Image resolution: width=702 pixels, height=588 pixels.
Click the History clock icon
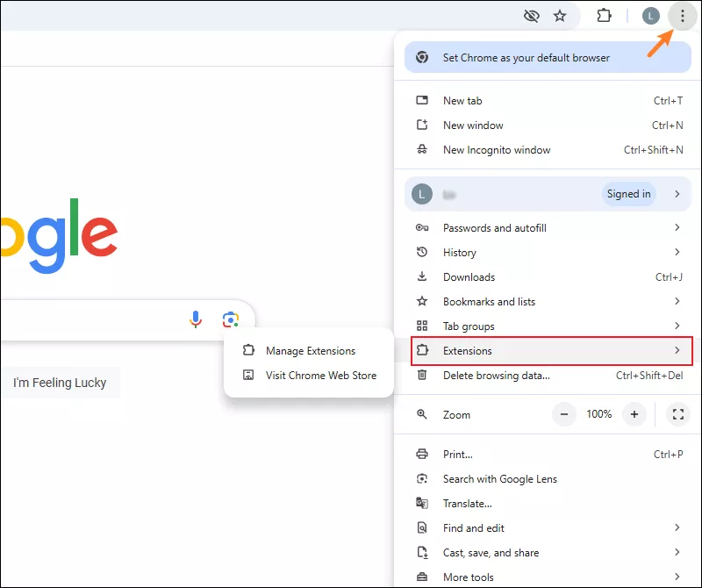pos(422,252)
